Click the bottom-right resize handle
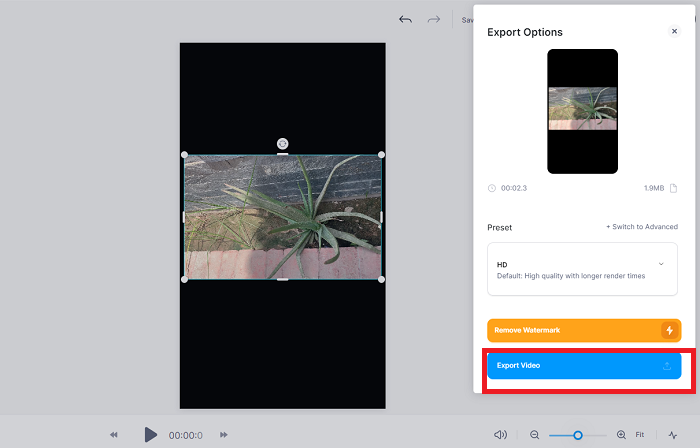700x448 pixels. [381, 279]
